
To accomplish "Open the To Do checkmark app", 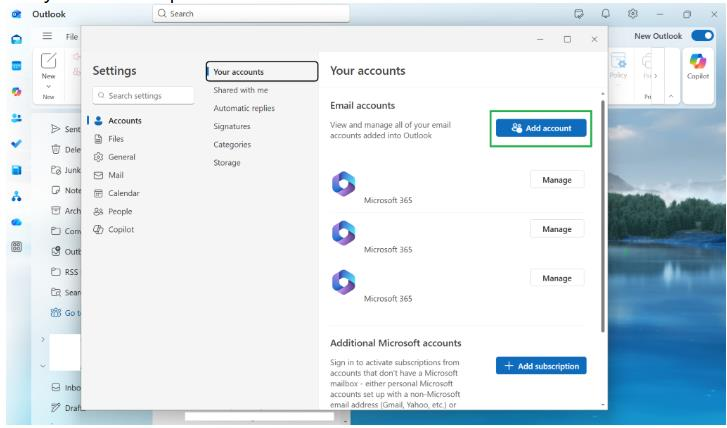I will point(17,144).
